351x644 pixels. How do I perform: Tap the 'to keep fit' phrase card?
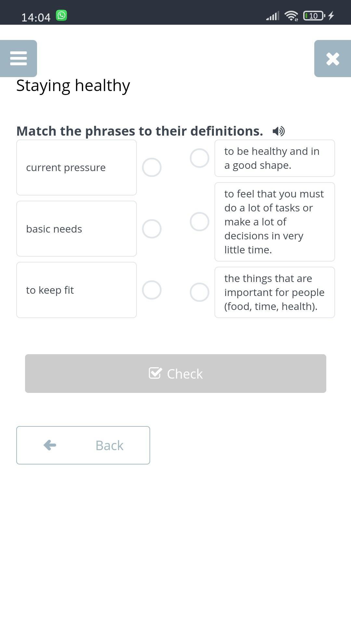click(x=76, y=290)
